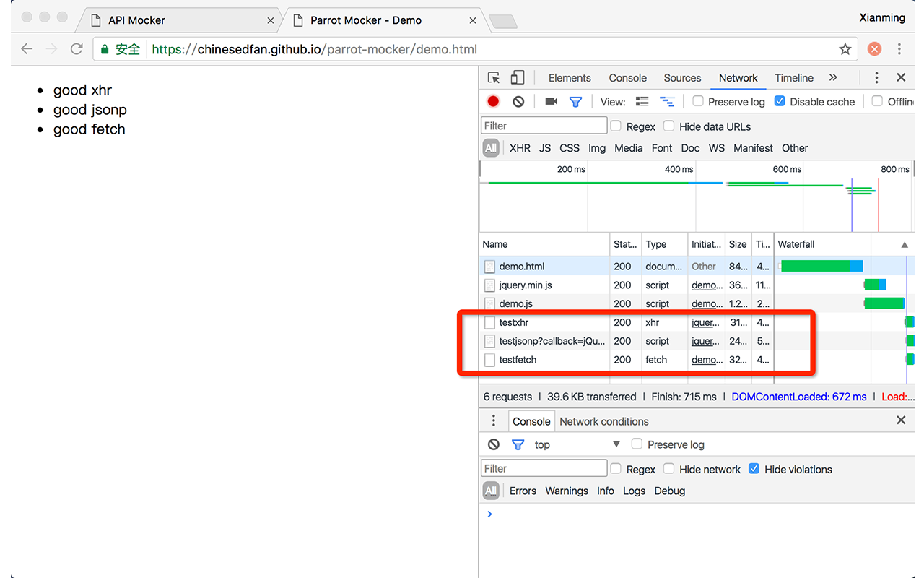Click the Size column header
Viewport: 924px width, 578px height.
coord(738,244)
